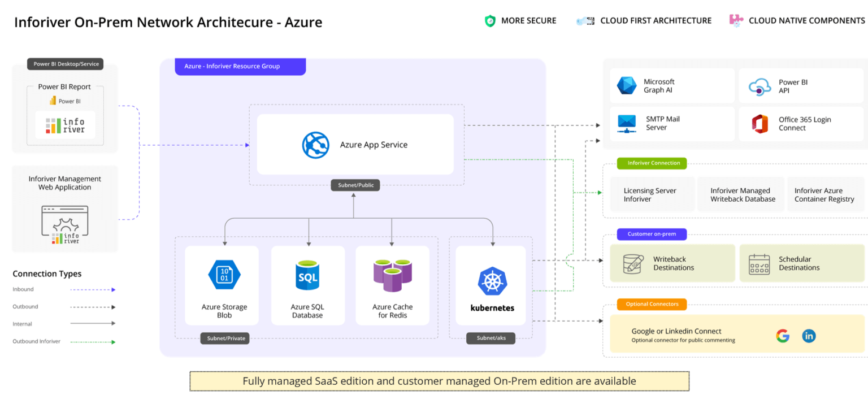Click the Azure SQL Database icon
This screenshot has height=395, width=868.
[x=307, y=275]
